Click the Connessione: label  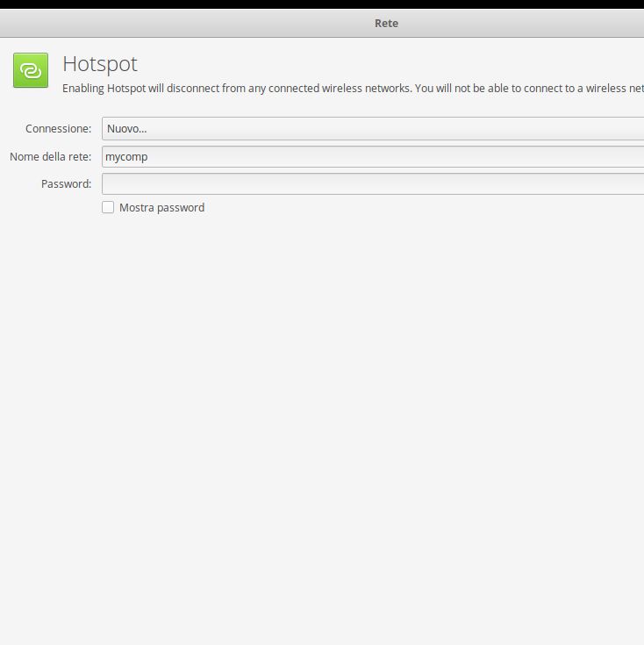point(59,128)
